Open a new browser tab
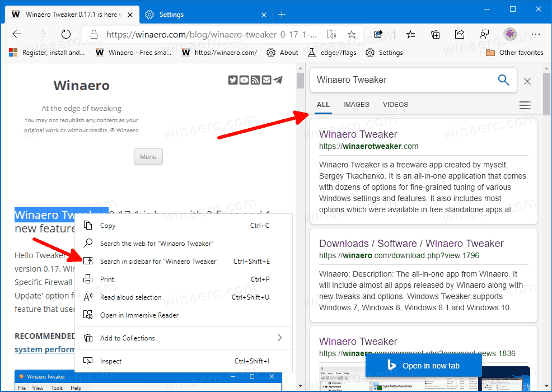 pos(282,15)
